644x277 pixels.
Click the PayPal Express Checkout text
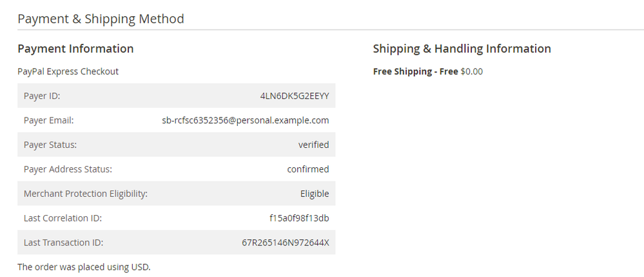(x=68, y=71)
